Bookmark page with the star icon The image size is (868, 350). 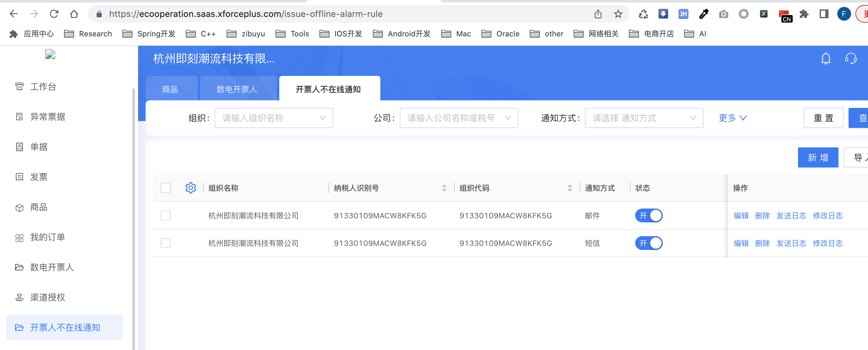click(x=618, y=14)
